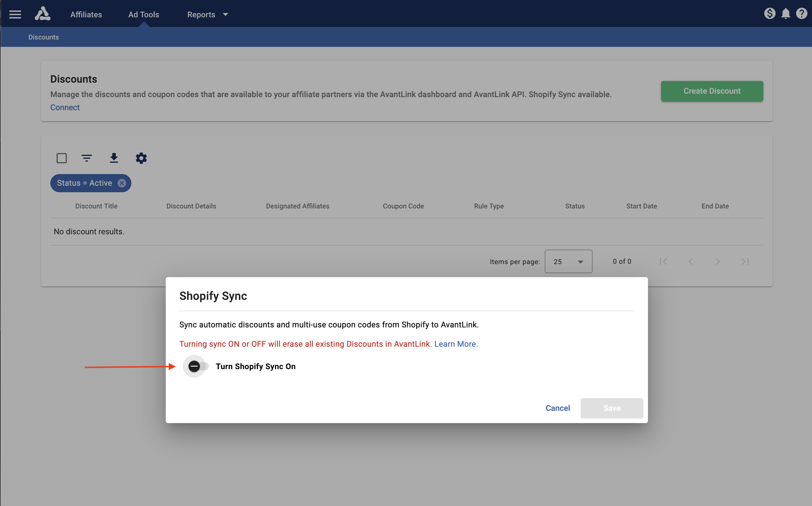
Task: Switch to the Affiliates section
Action: click(x=86, y=14)
